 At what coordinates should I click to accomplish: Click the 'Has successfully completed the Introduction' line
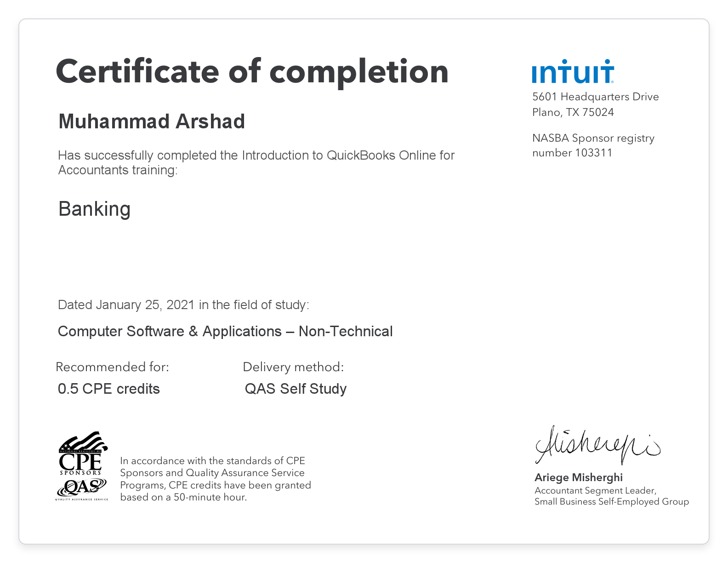point(256,155)
